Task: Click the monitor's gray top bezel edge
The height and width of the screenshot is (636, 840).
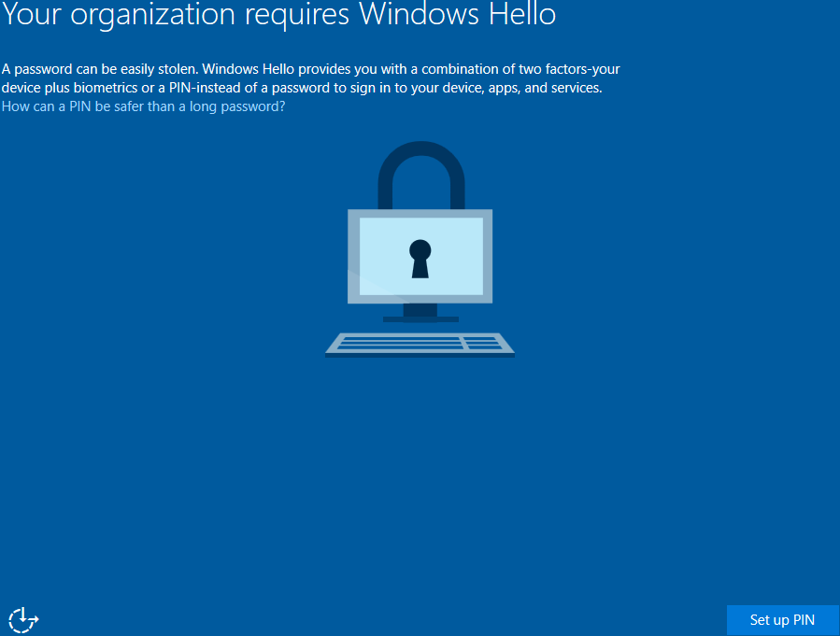Action: (x=420, y=214)
